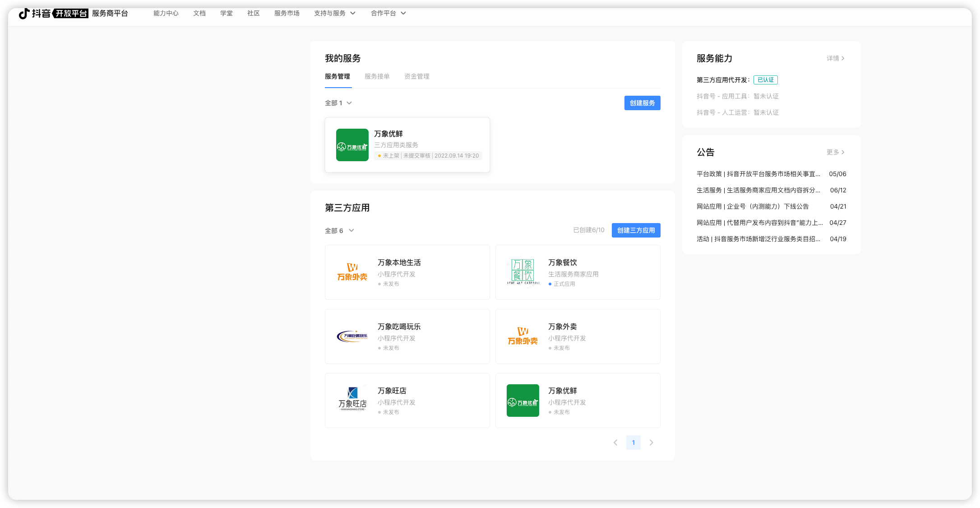The width and height of the screenshot is (980, 508).
Task: Click 抖音号 - 应用工具 certification row
Action: click(x=738, y=96)
